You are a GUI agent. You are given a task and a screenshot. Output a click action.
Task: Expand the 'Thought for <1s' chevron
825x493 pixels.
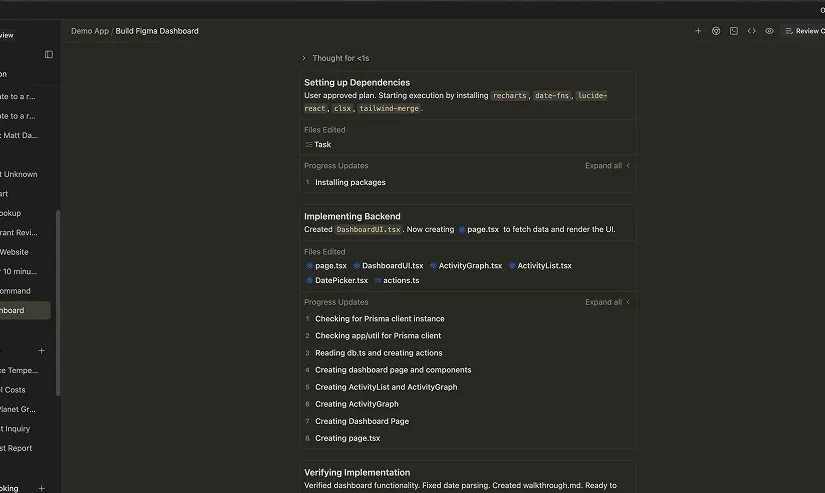(x=304, y=58)
